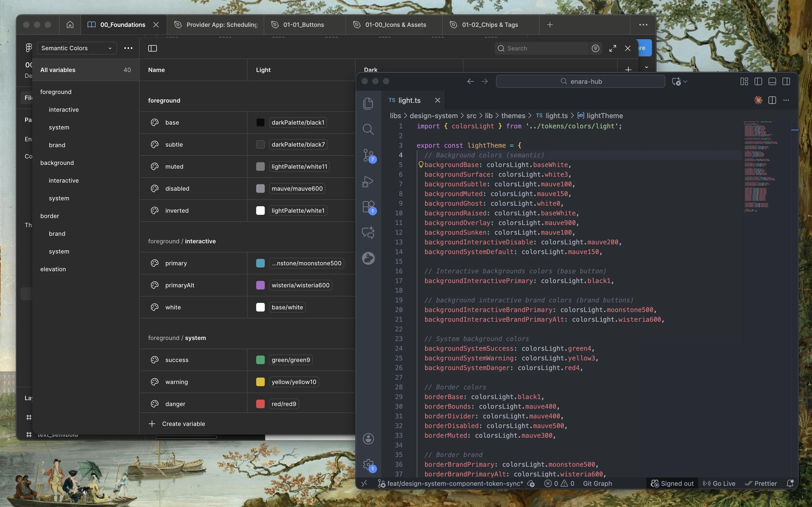Click the primaryAlt wisteria color swatch
Viewport: 812px width, 507px height.
coord(260,285)
